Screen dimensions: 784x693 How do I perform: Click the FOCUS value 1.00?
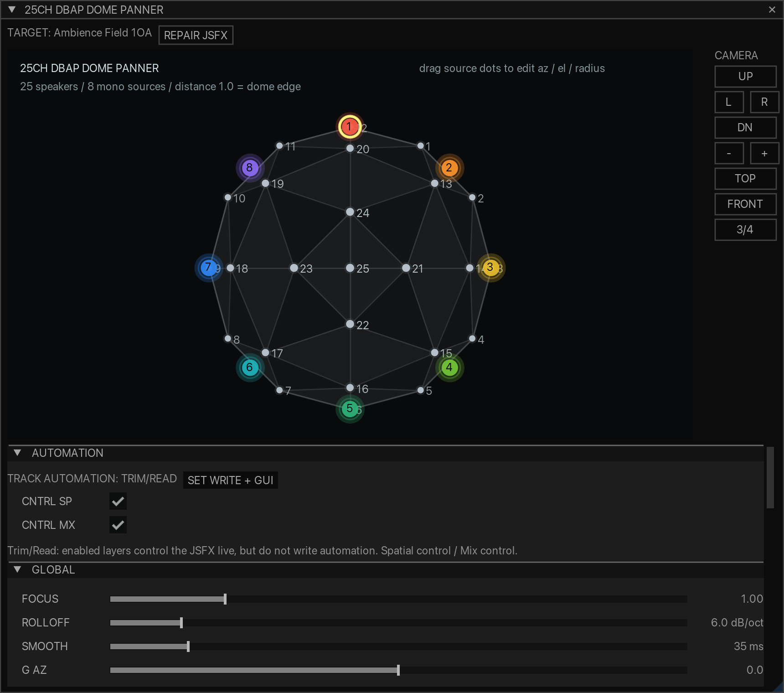coord(752,599)
